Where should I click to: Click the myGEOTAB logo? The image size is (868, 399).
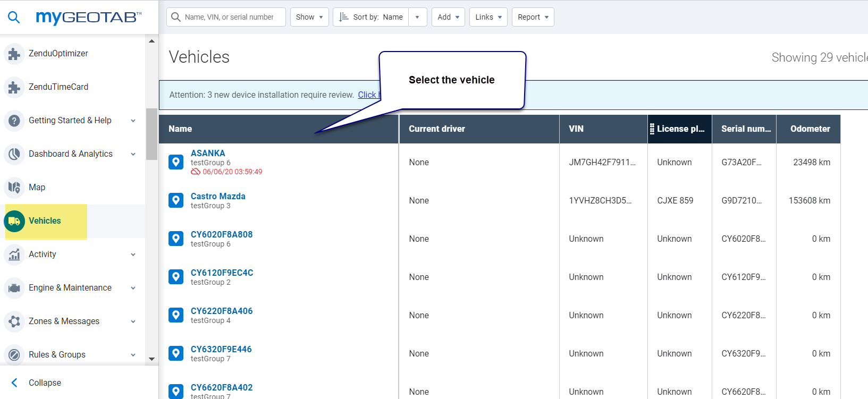point(88,18)
